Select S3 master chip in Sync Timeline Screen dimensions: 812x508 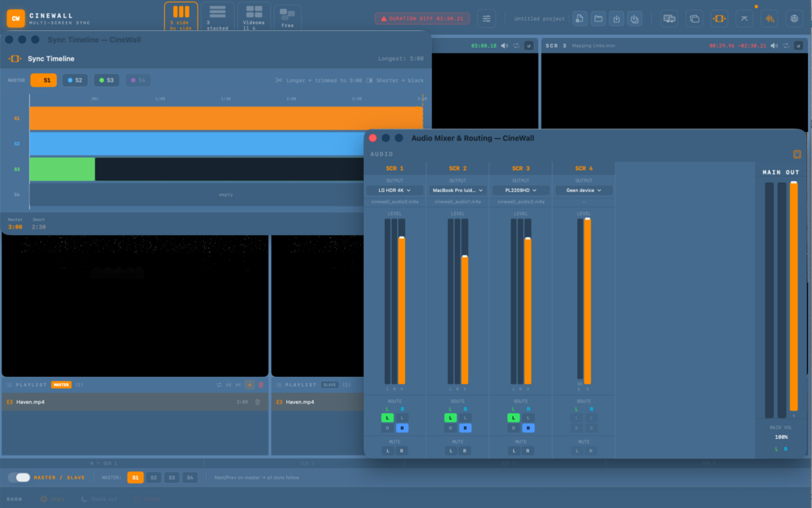pos(107,80)
